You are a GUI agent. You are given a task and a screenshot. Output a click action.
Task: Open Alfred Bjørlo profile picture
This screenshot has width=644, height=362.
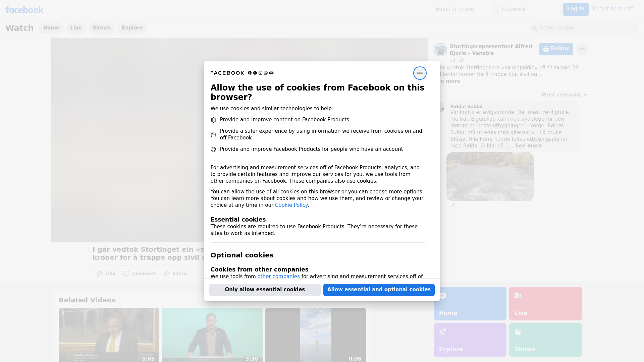tap(440, 50)
